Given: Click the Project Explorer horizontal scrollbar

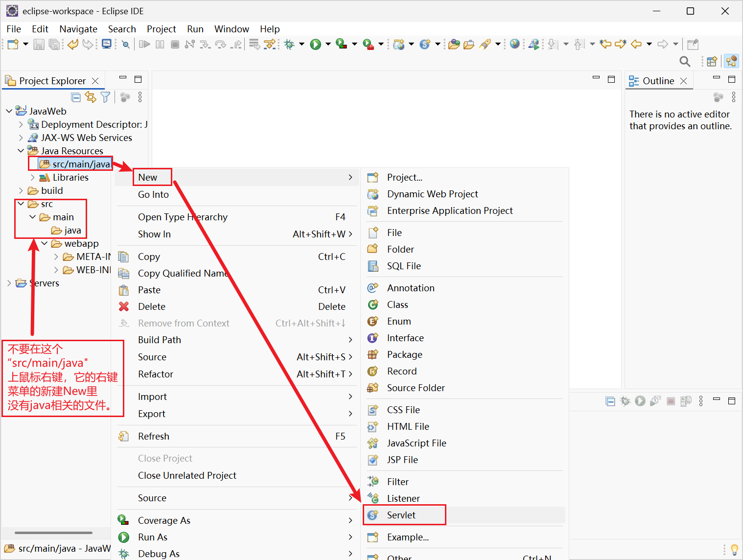Looking at the screenshot, I should [53, 533].
